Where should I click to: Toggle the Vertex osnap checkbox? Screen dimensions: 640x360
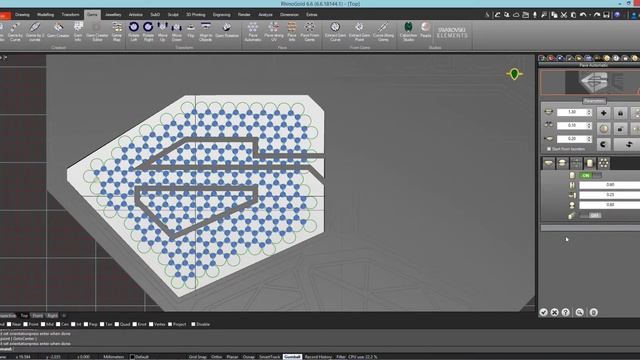151,324
